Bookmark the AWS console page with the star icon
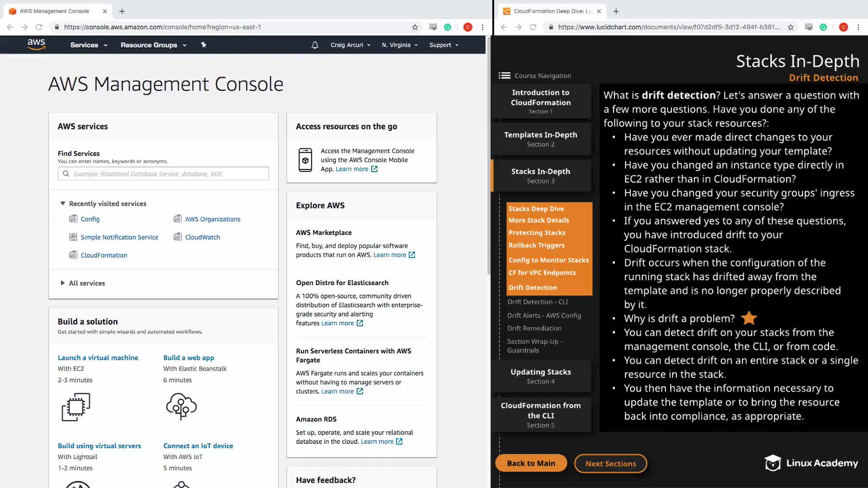This screenshot has height=488, width=868. click(x=415, y=27)
